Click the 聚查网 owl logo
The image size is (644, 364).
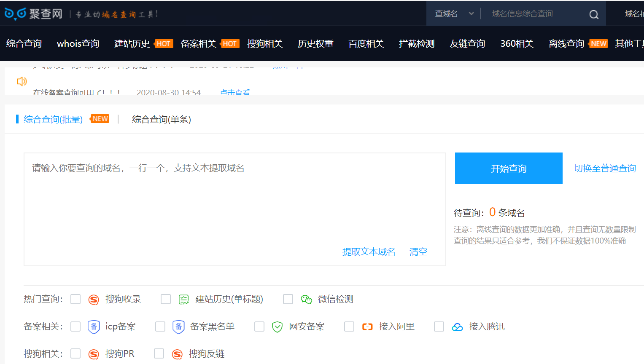coord(15,14)
